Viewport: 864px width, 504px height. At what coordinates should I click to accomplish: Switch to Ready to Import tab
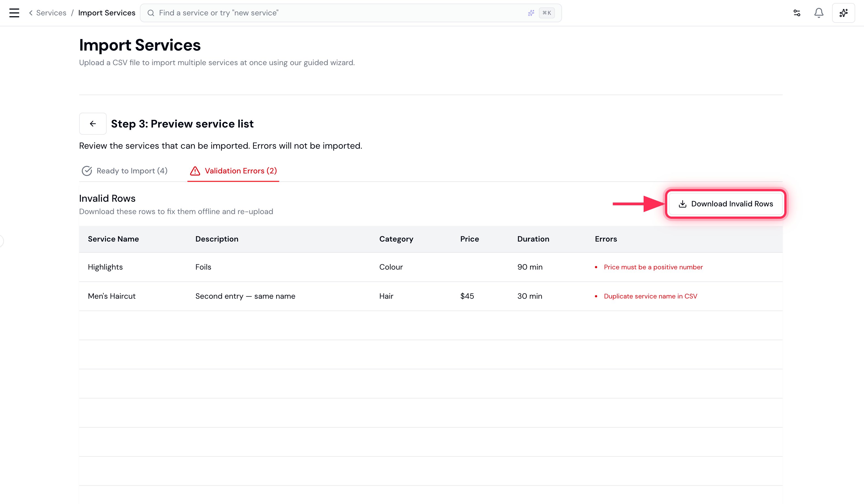(124, 171)
